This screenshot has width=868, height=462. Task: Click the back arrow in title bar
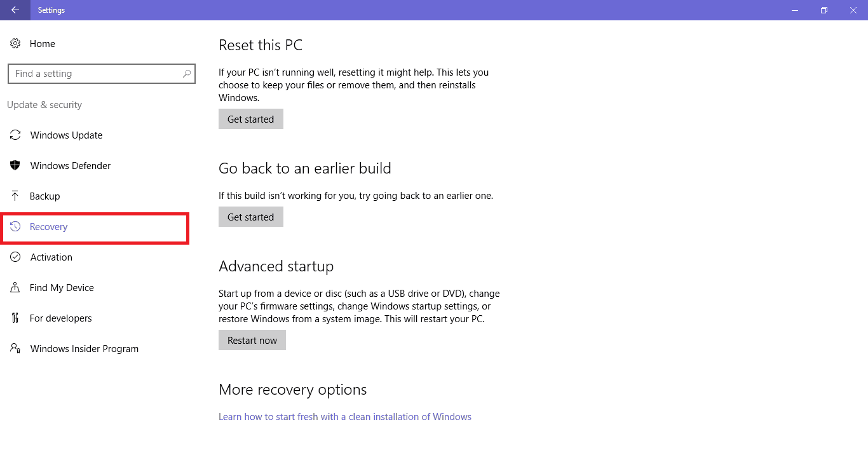(15, 10)
